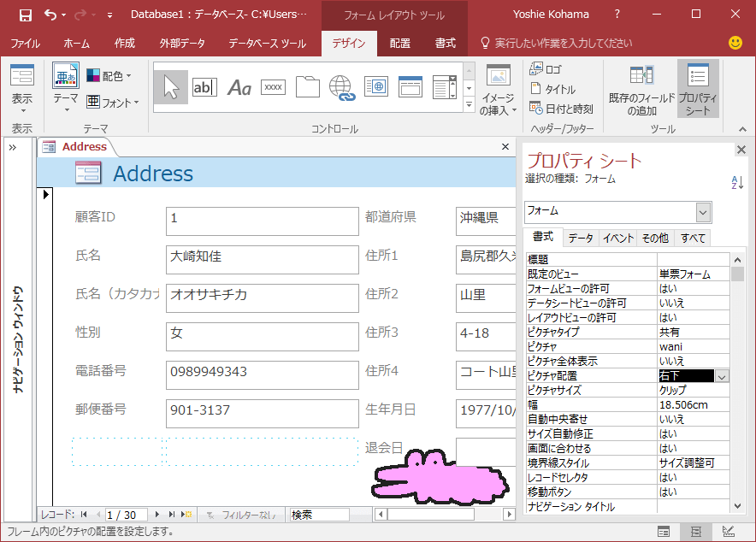The image size is (756, 542).
Task: Go to last record button
Action: pyautogui.click(x=171, y=515)
